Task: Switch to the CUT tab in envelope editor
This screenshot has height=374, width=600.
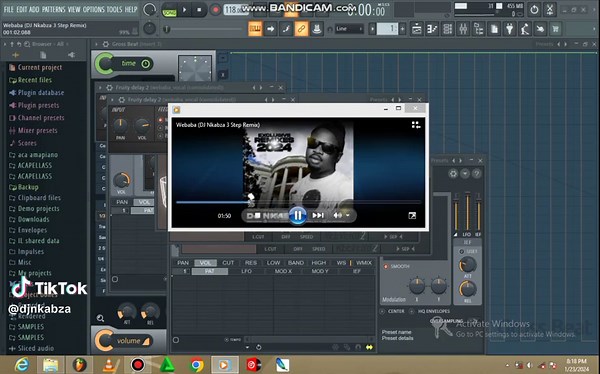Action: coord(228,263)
